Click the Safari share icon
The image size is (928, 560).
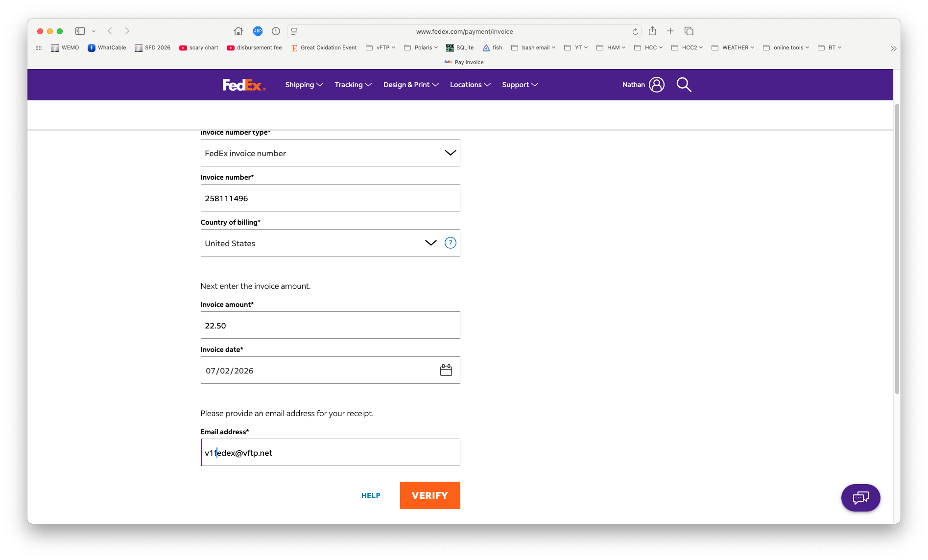click(x=652, y=31)
